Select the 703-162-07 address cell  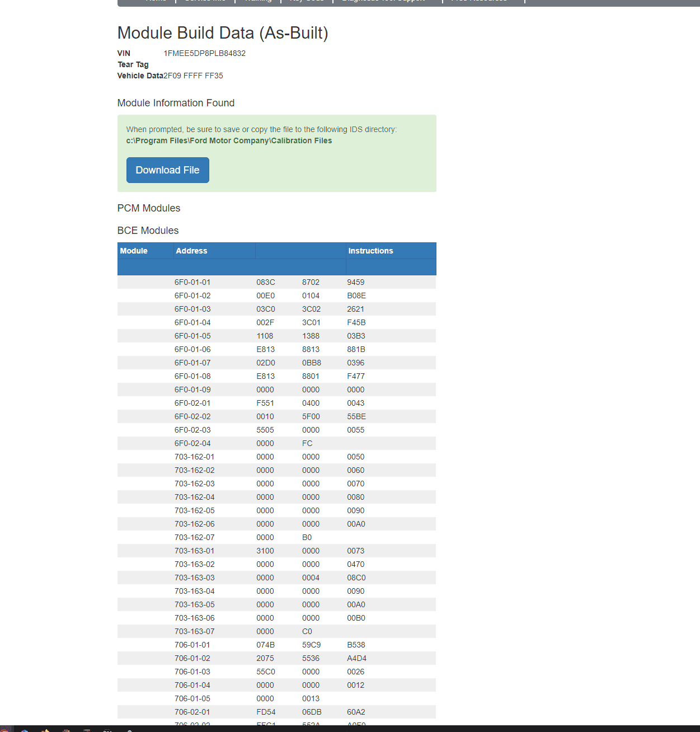194,537
